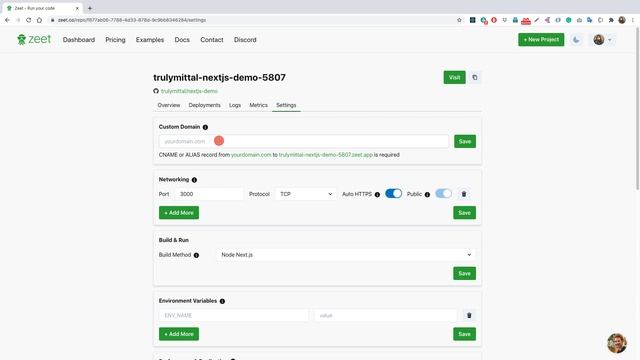Click the page vertical scrollbar
This screenshot has height=360, width=640.
point(637,110)
